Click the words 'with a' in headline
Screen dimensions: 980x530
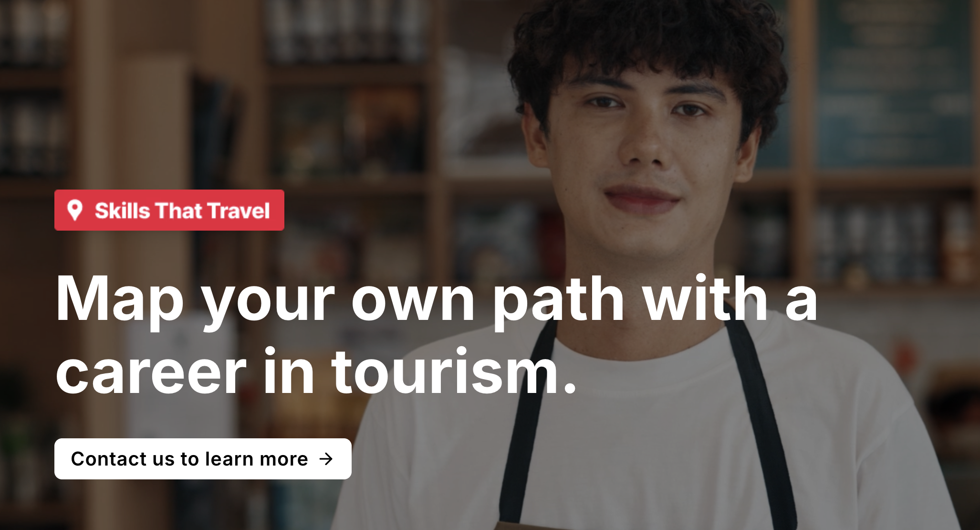point(730,297)
